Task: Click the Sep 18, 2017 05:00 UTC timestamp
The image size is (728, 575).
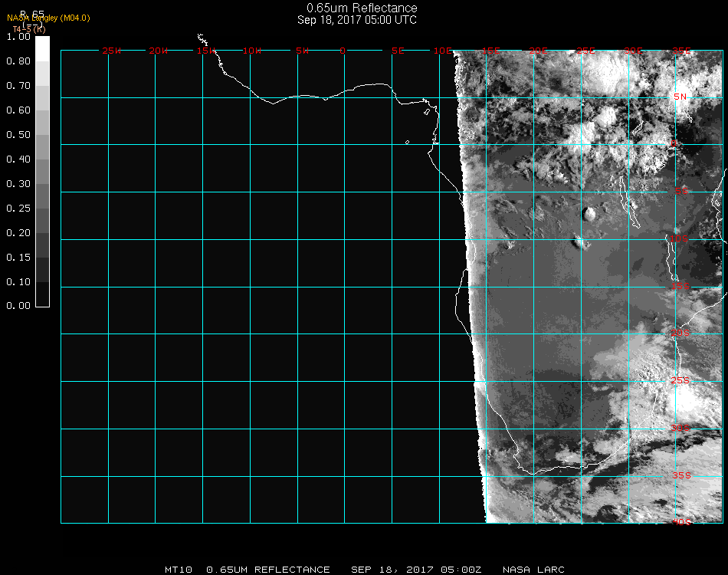Action: 357,20
